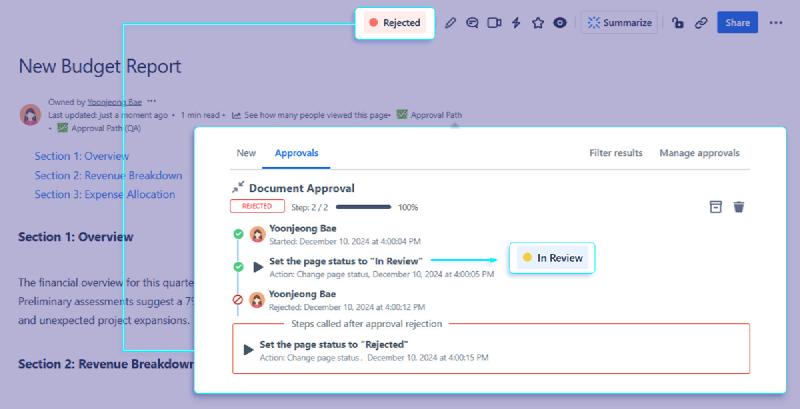
Task: Open the Approval Path byline item
Action: click(430, 115)
